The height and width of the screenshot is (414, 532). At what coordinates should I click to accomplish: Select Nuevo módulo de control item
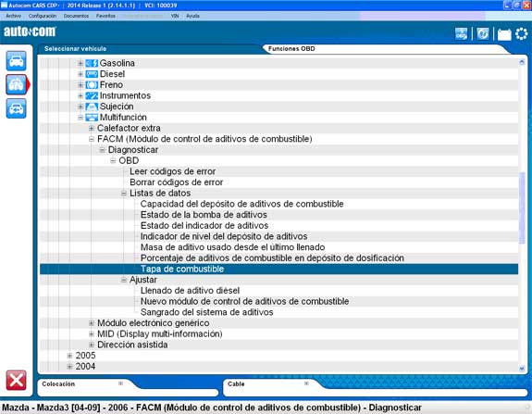[244, 302]
